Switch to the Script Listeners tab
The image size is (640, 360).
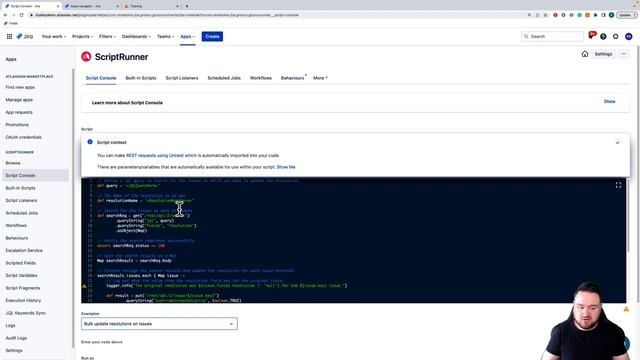pyautogui.click(x=182, y=78)
